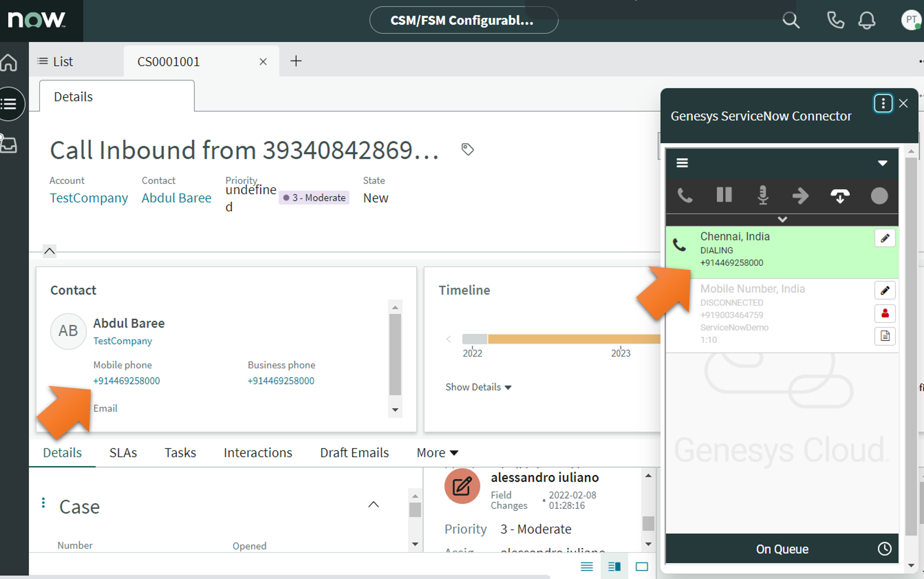Click the clock icon beside On Queue
The width and height of the screenshot is (924, 579).
click(884, 549)
